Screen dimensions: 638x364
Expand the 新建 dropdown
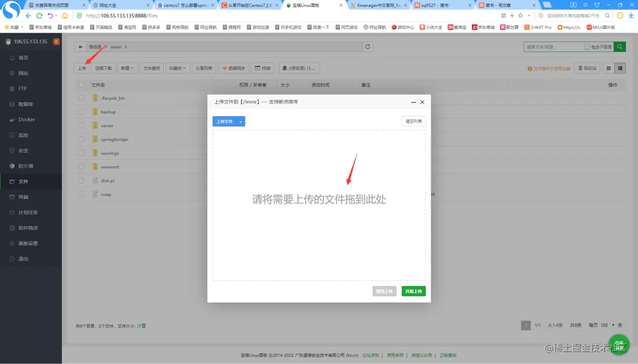(127, 68)
